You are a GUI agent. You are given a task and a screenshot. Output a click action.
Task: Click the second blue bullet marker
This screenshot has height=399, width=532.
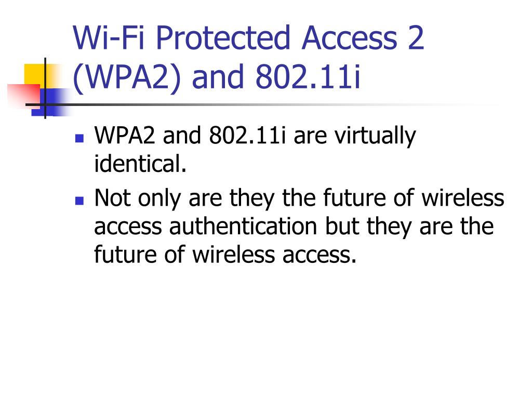(79, 201)
